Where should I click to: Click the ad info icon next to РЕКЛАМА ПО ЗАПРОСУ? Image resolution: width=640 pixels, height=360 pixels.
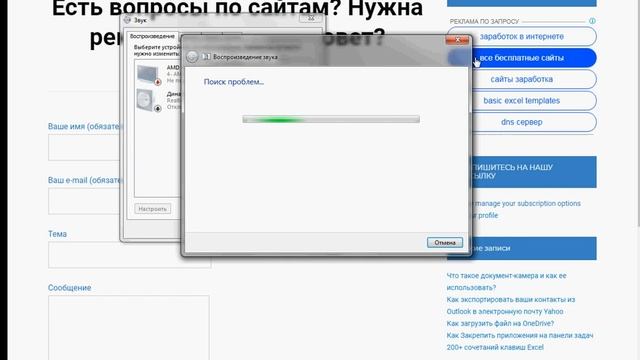point(592,21)
